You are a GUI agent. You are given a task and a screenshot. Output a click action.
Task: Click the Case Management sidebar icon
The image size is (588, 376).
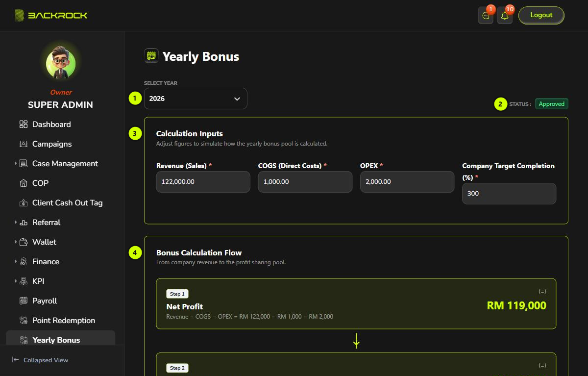(x=24, y=164)
